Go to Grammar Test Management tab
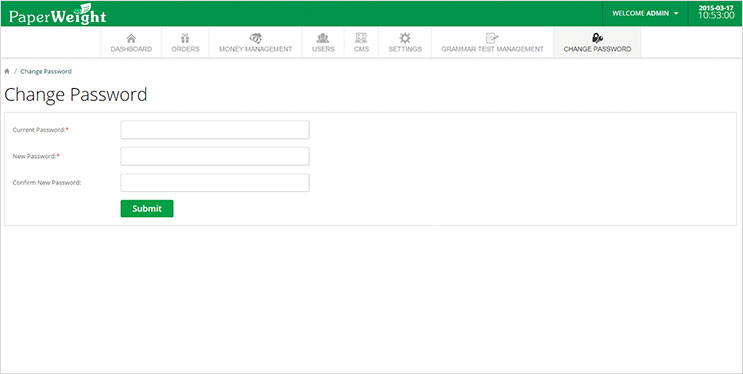Viewport: 743px width, 374px height. [x=492, y=43]
